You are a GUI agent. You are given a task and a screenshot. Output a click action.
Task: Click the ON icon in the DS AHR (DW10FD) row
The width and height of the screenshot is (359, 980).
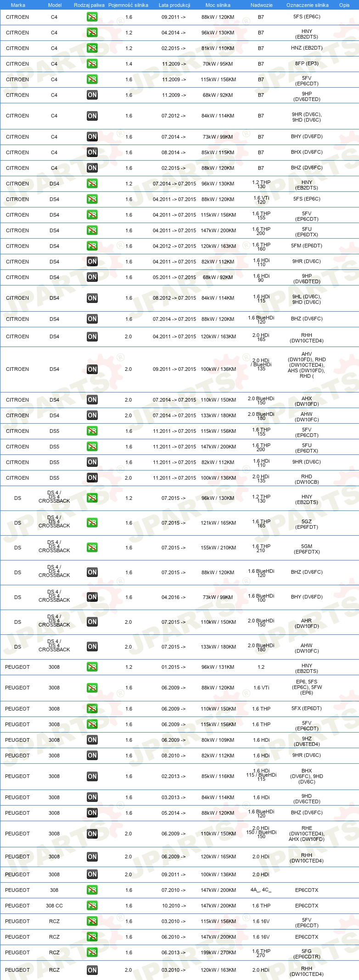(x=92, y=622)
